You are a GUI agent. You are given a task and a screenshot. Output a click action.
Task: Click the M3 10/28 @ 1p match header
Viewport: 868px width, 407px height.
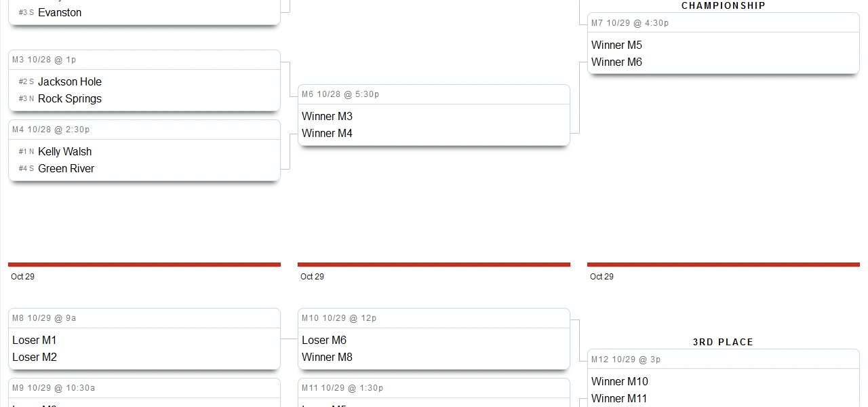(x=44, y=60)
